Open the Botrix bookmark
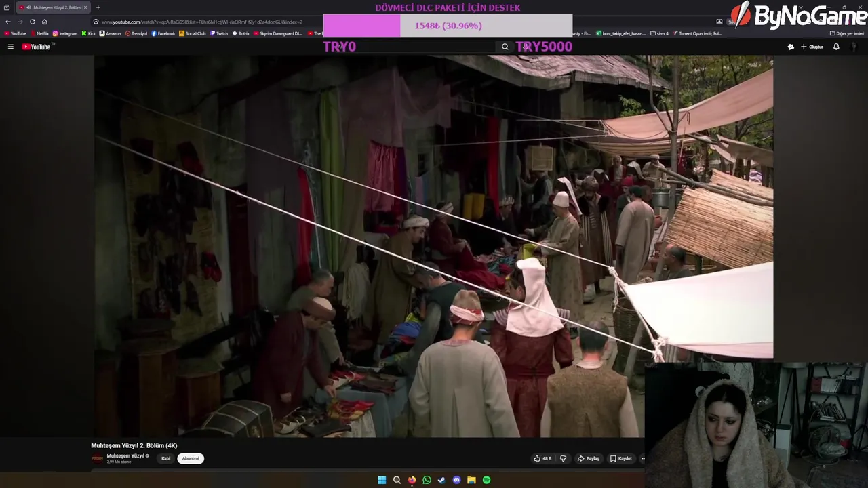The width and height of the screenshot is (868, 488). (241, 33)
